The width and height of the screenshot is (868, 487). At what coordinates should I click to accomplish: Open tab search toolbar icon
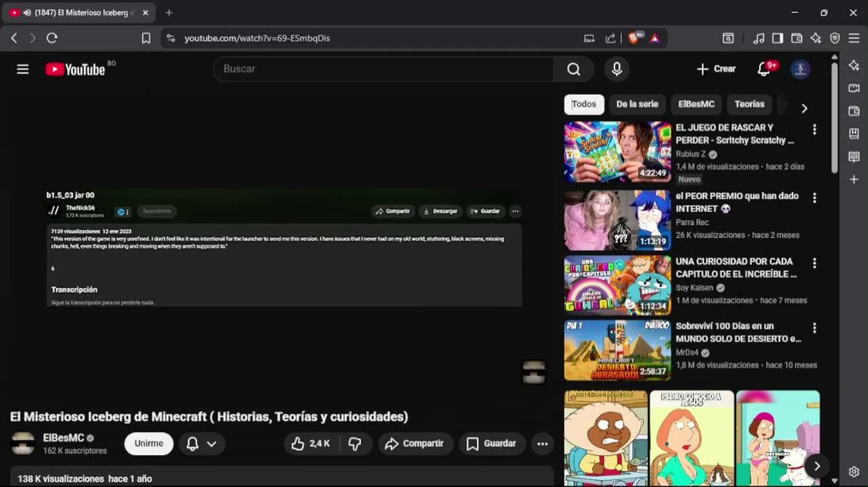(728, 39)
